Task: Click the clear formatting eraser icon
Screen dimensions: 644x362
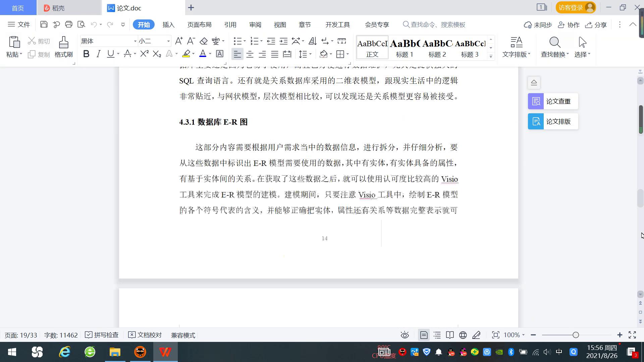Action: 204,41
